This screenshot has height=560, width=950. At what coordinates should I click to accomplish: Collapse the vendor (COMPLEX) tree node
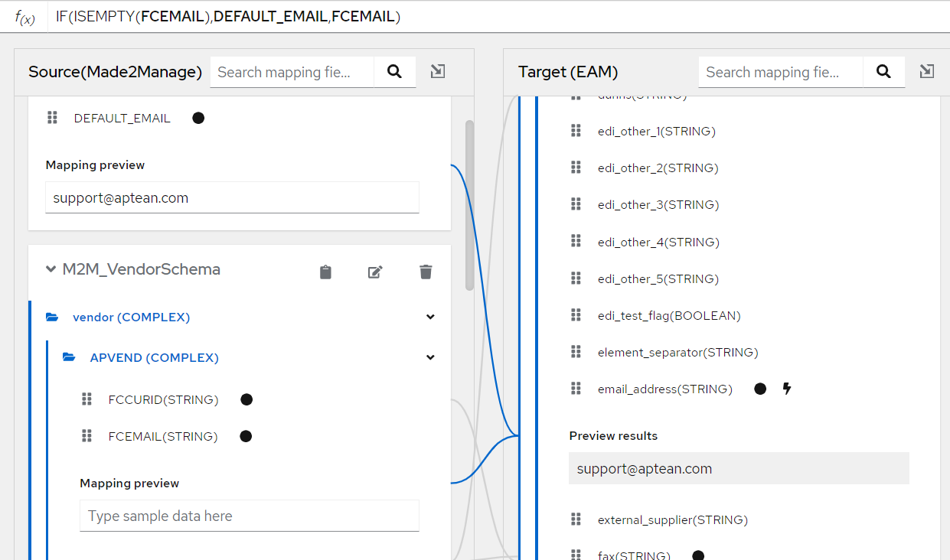point(429,316)
